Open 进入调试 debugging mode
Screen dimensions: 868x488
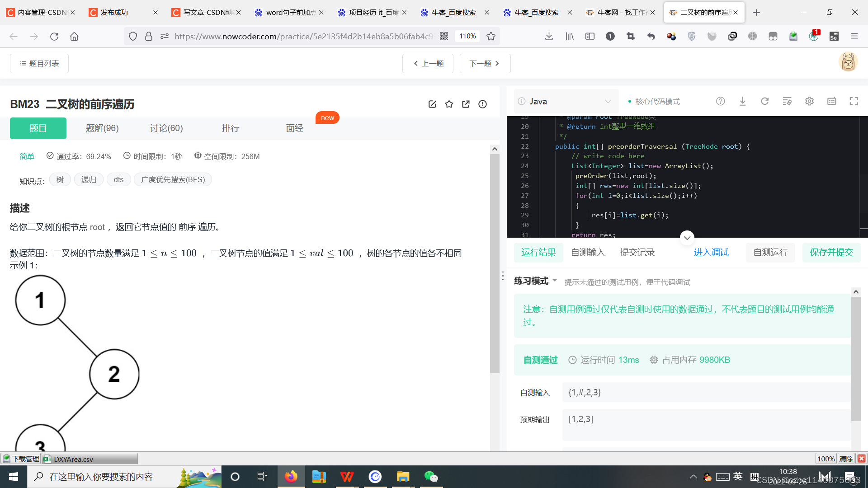point(711,252)
